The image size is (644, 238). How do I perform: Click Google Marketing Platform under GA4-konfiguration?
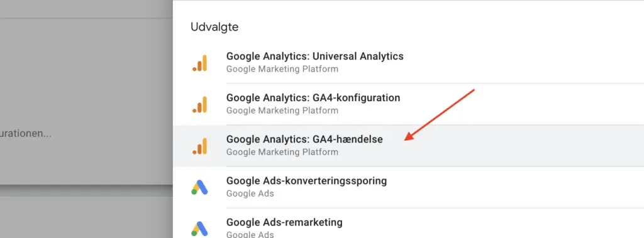click(282, 111)
